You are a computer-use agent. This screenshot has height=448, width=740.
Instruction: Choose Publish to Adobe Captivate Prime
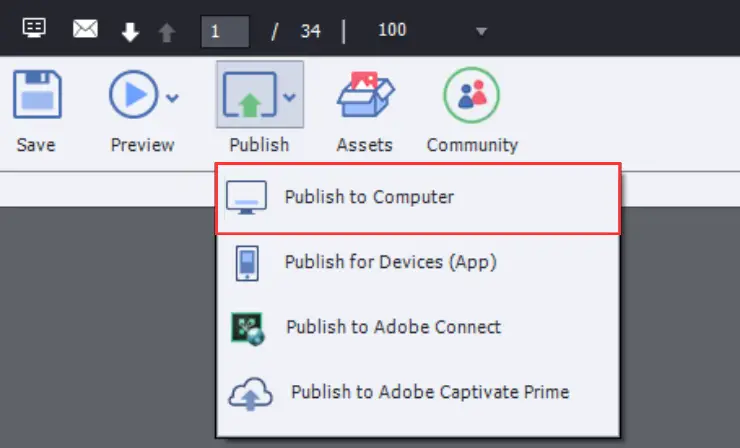click(418, 392)
